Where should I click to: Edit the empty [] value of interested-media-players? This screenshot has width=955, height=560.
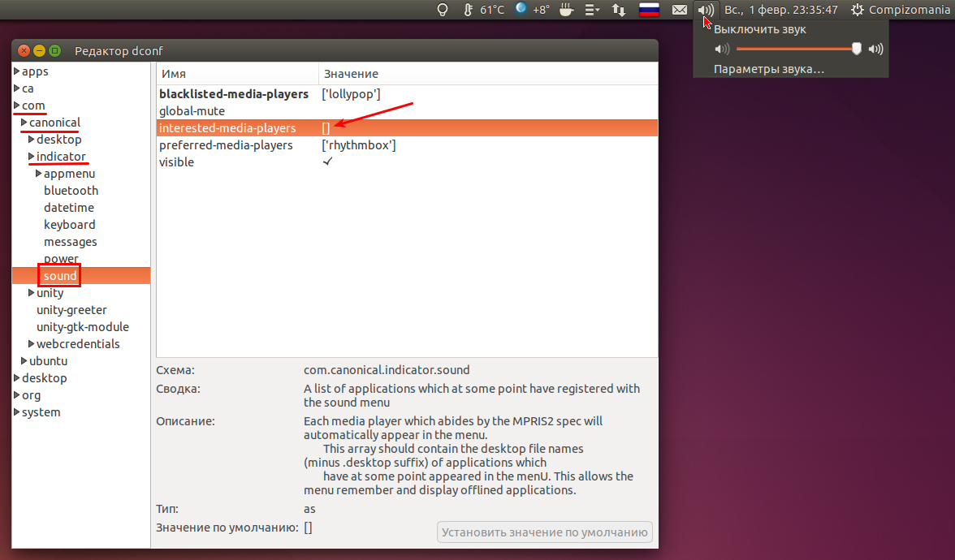326,128
